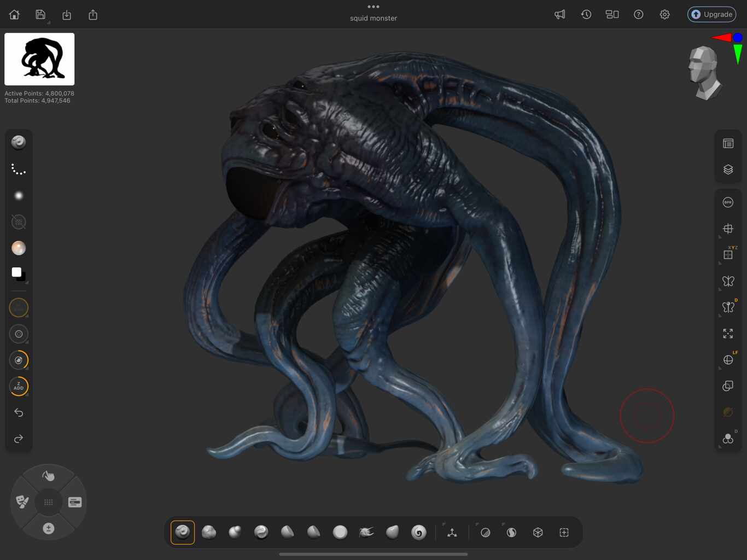
Task: Click the BPR render icon
Action: coord(728,202)
